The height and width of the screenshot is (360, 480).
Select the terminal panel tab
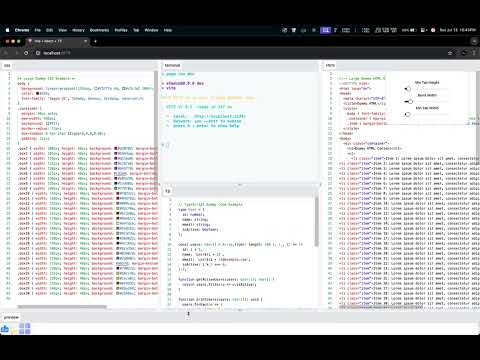(172, 65)
